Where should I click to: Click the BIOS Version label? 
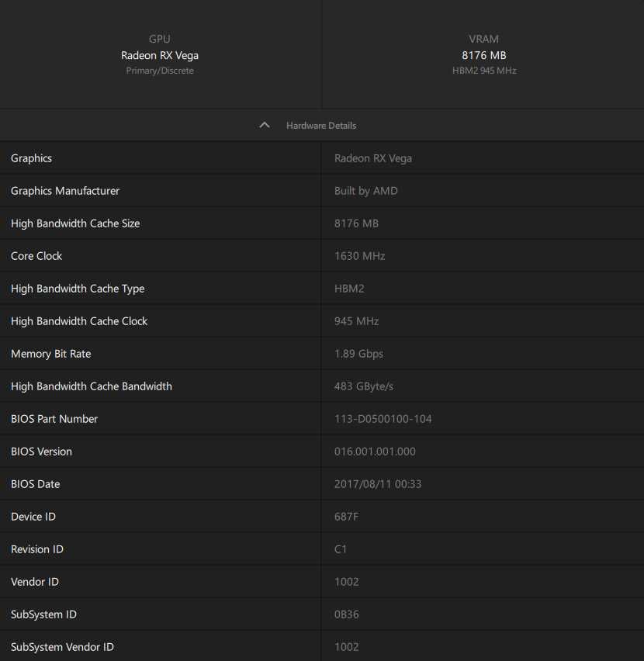click(x=41, y=452)
